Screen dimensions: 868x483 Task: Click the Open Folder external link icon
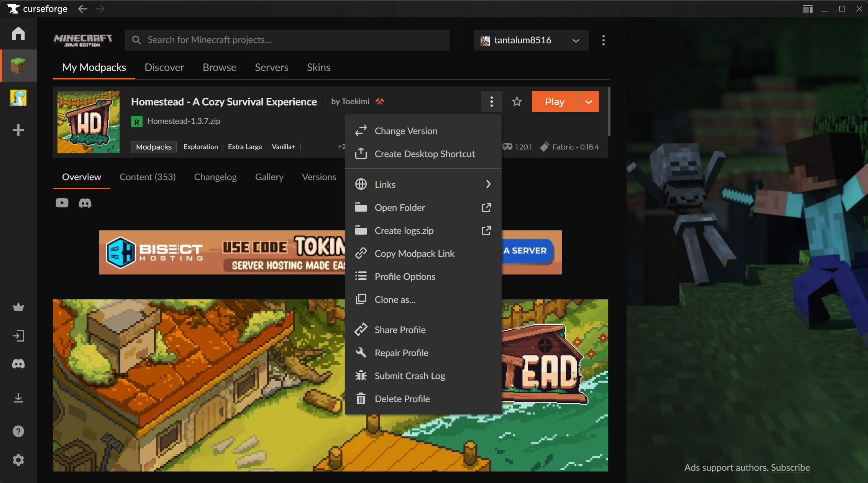(x=486, y=207)
